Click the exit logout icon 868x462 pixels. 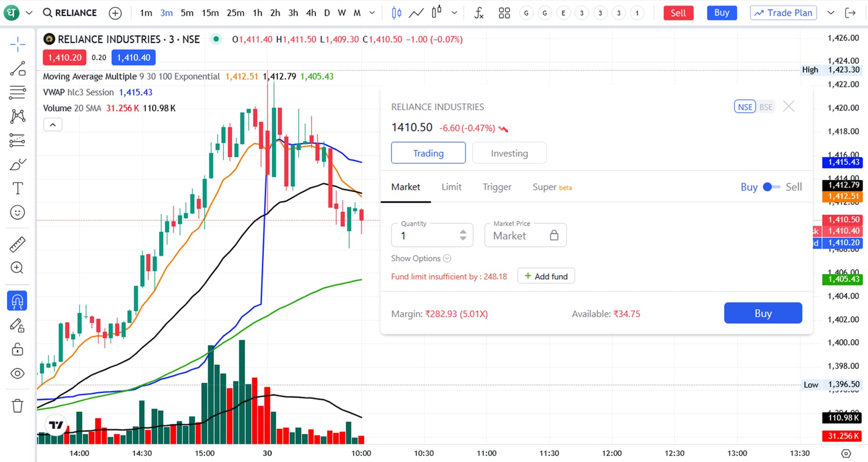click(x=850, y=13)
